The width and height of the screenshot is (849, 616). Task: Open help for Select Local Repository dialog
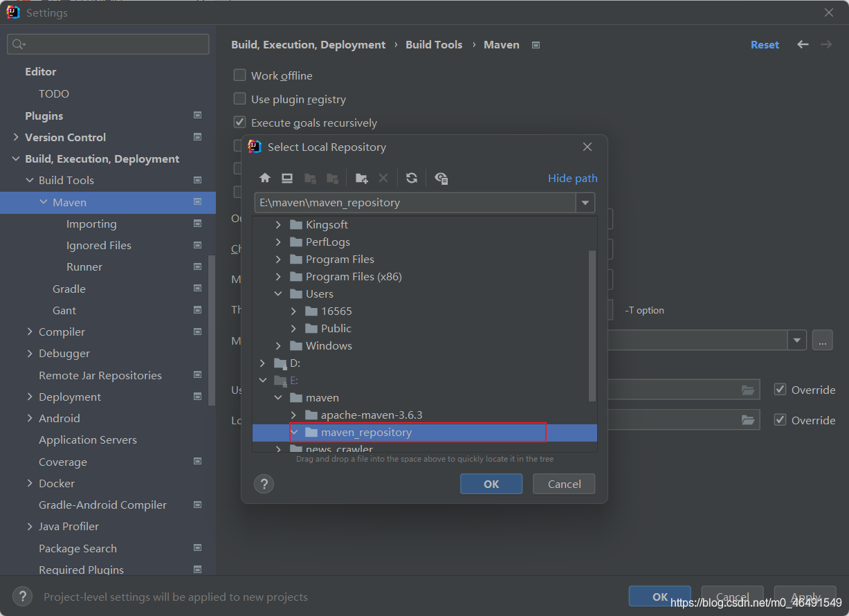click(x=264, y=484)
